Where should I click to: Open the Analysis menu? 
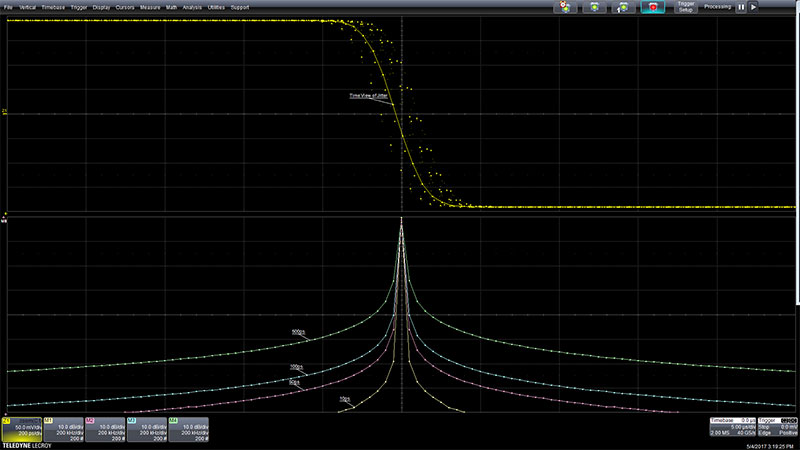pyautogui.click(x=192, y=6)
